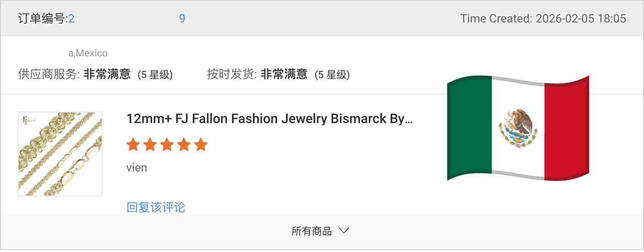The image size is (644, 252).
Task: Click 回复该评论 reply link
Action: point(156,207)
